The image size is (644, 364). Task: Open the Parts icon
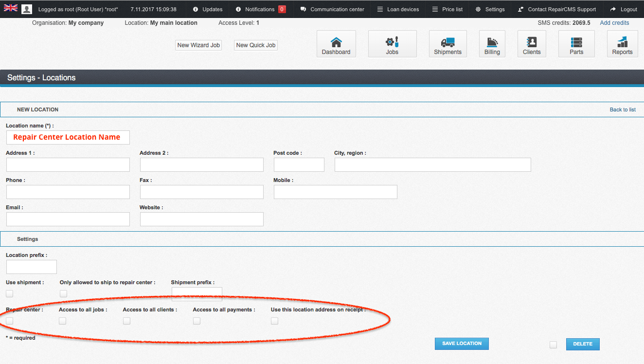576,44
